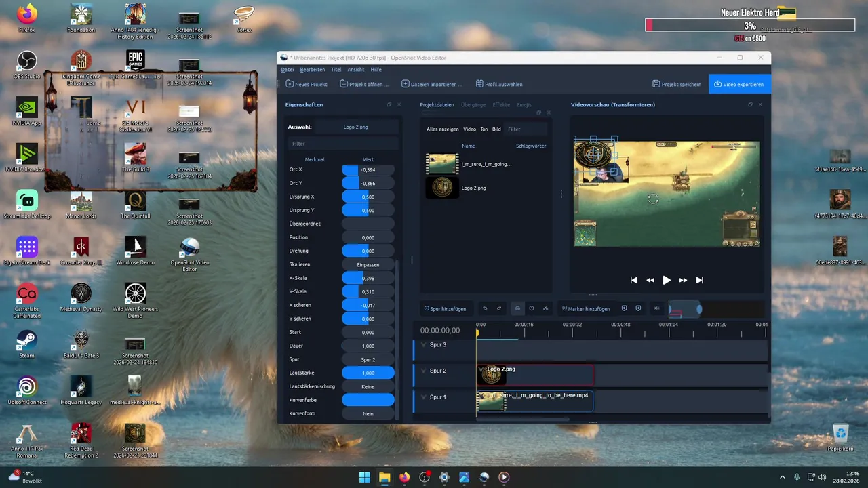
Task: Click Dateien importieren button
Action: pos(433,84)
